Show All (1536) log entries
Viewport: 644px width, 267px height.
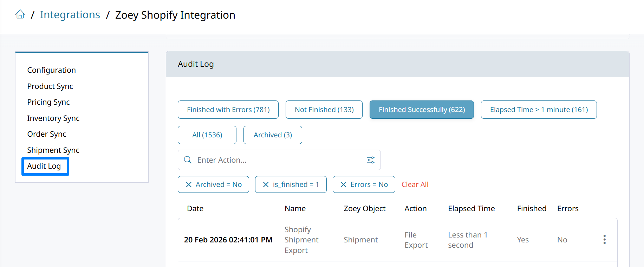point(207,135)
